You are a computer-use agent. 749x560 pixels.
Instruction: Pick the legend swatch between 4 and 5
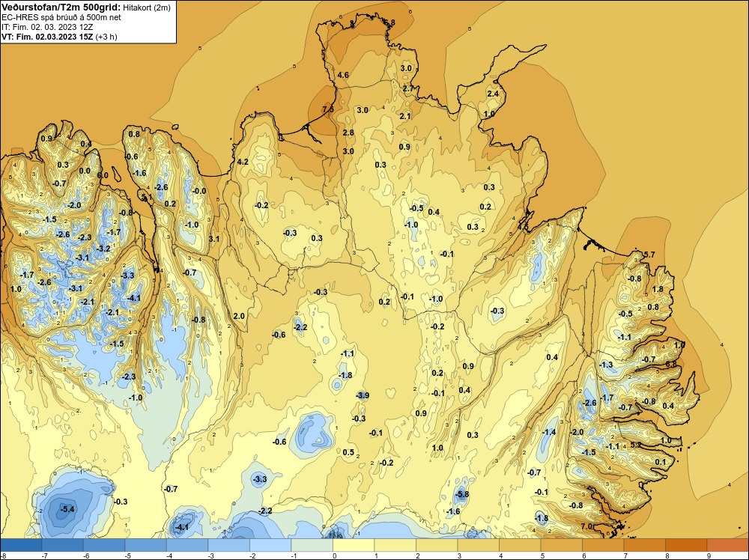[x=520, y=545]
